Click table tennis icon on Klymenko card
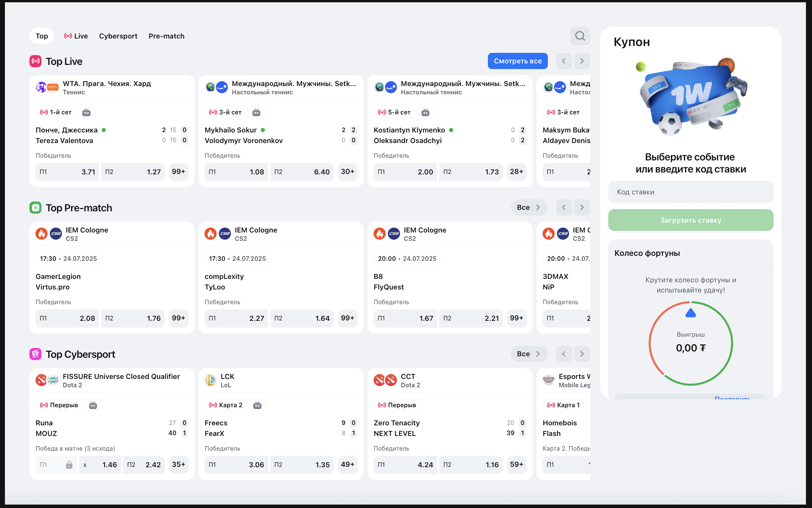Screen dimensions: 812x508 pyautogui.click(x=391, y=87)
